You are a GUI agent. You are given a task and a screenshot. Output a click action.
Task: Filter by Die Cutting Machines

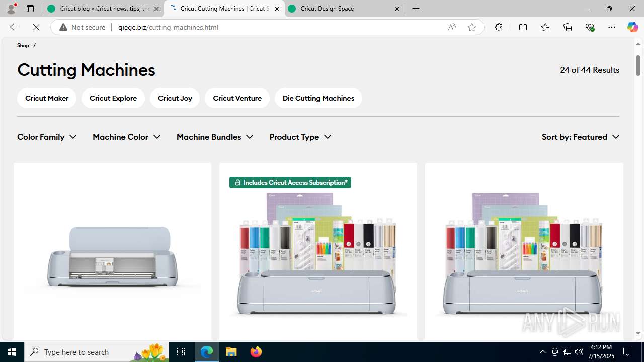[x=318, y=98]
